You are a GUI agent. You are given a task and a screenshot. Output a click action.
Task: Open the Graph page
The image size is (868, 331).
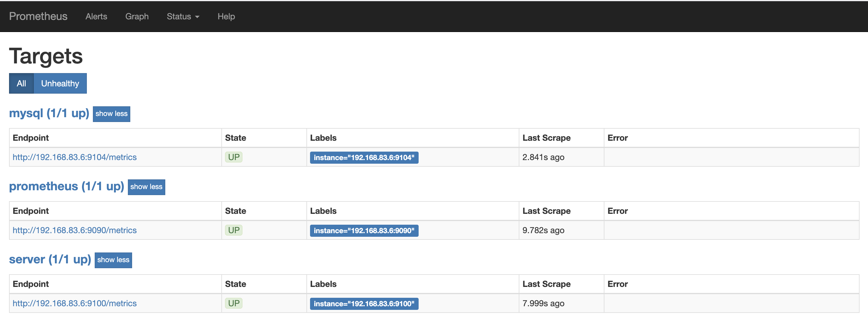(x=137, y=17)
